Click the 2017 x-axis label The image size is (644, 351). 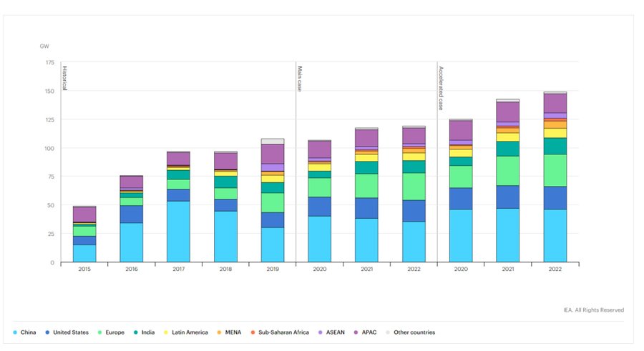pos(178,269)
